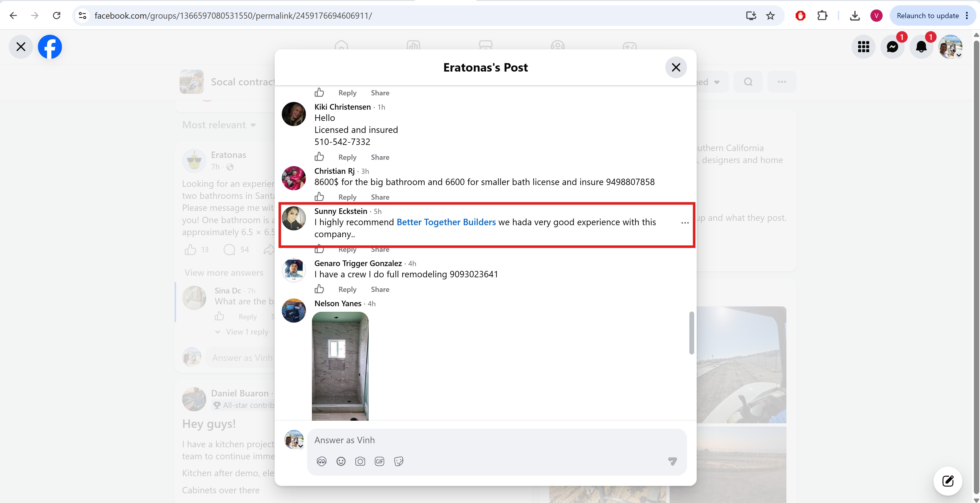Open Nelson Yanes' bathroom photo
This screenshot has width=980, height=503.
point(340,366)
